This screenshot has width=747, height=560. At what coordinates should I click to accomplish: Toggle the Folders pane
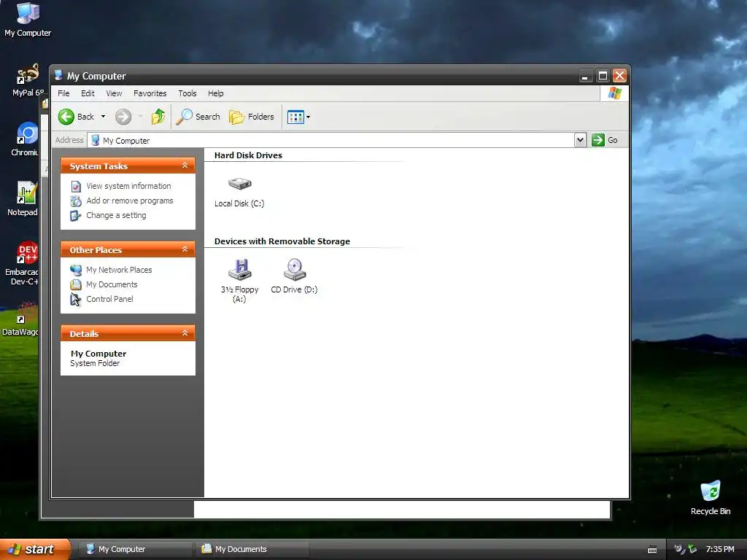[252, 117]
